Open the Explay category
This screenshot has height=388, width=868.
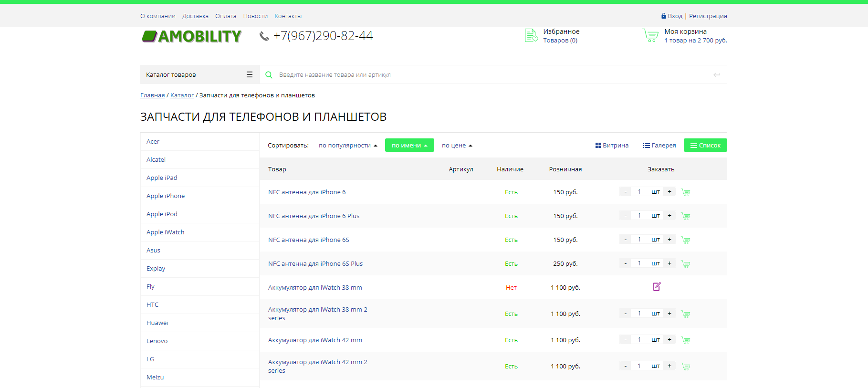(200, 269)
